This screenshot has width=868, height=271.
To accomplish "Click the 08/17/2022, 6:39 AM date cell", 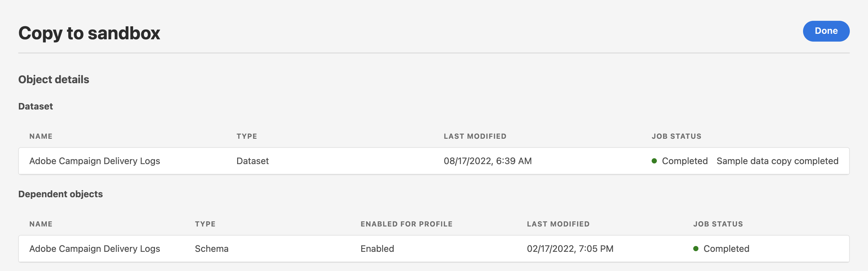I will click(x=487, y=161).
